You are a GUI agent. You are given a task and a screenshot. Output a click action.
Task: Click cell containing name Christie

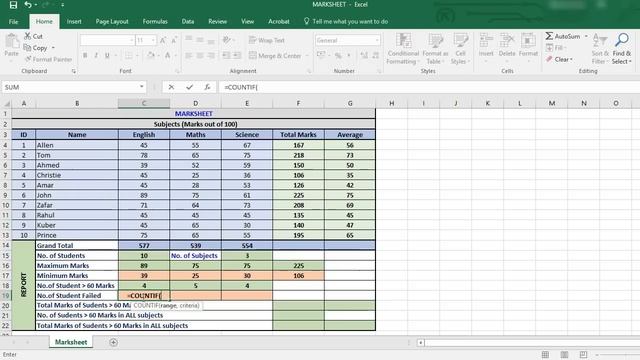coord(77,175)
